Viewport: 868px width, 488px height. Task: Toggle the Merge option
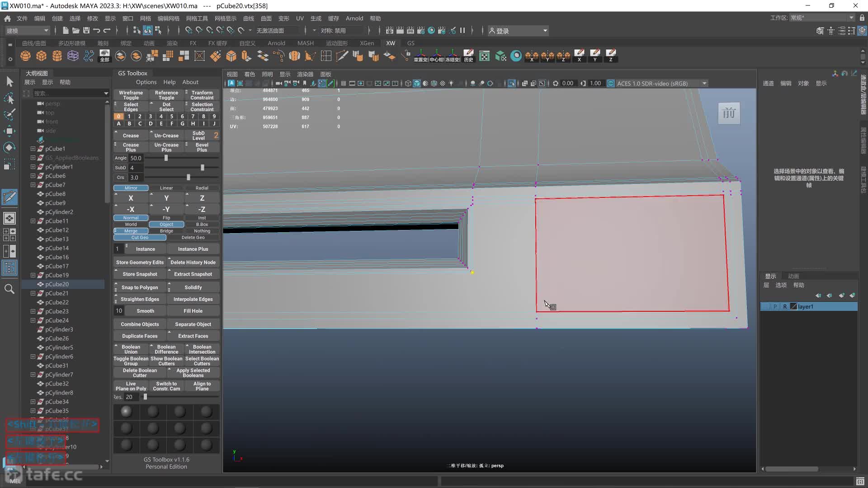pos(131,231)
